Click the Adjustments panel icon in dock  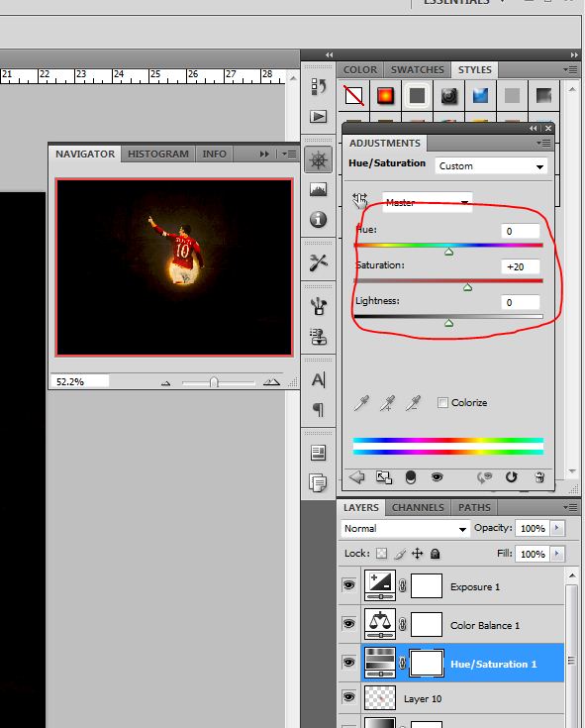[319, 160]
